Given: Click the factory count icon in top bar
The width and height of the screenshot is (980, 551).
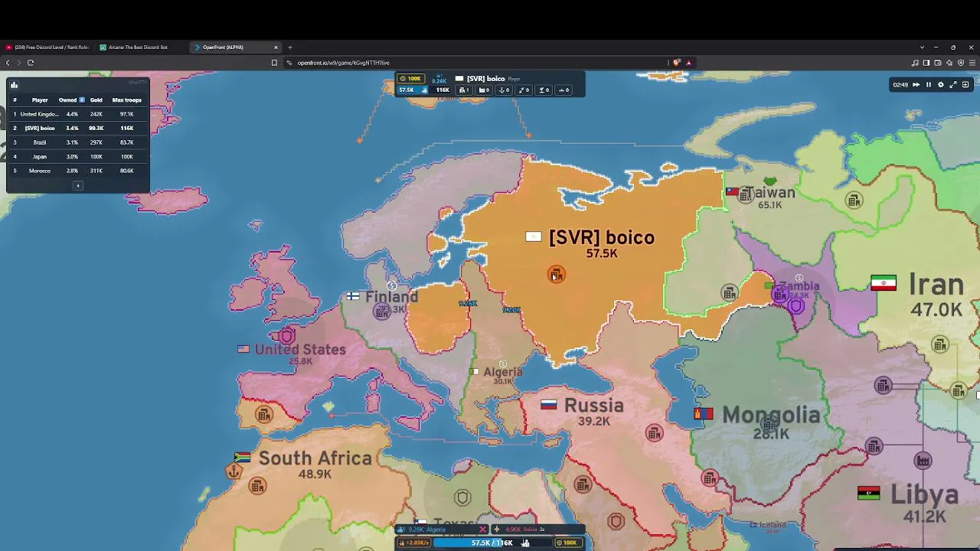Looking at the screenshot, I should (x=484, y=90).
